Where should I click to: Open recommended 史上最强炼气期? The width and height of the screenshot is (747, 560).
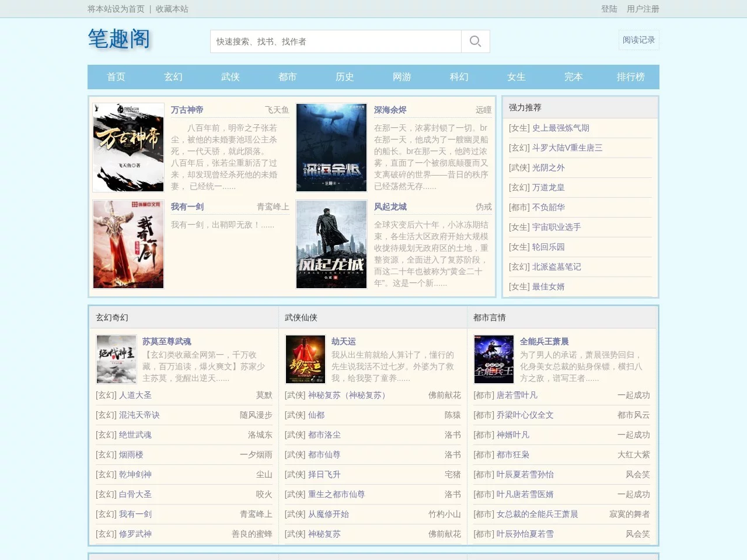point(561,128)
